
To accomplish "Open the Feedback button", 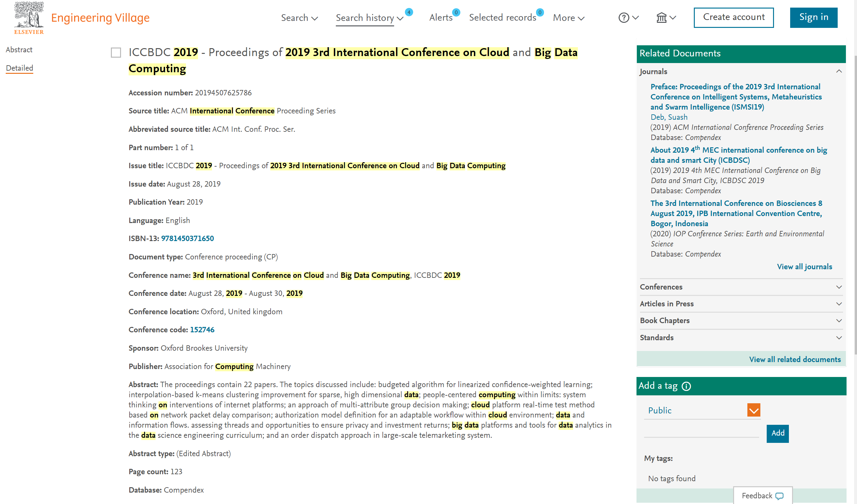I will pyautogui.click(x=763, y=496).
